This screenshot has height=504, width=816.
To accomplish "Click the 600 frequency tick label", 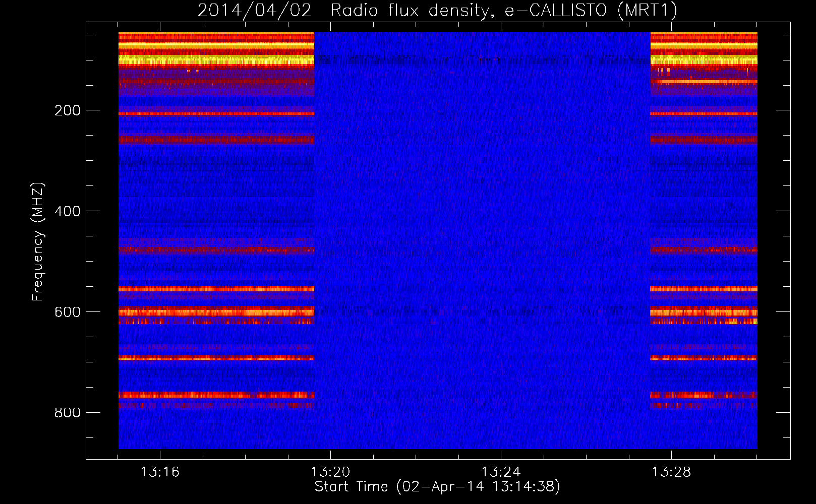I will [x=68, y=312].
